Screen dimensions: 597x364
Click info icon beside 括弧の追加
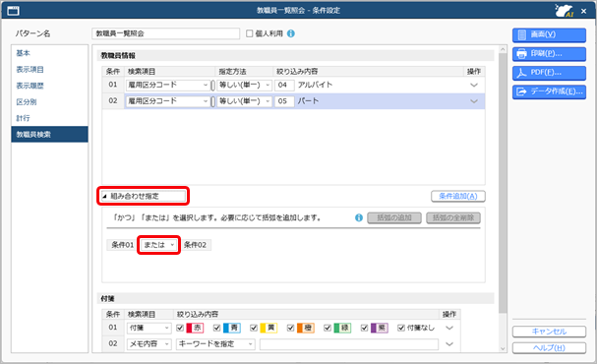(359, 217)
